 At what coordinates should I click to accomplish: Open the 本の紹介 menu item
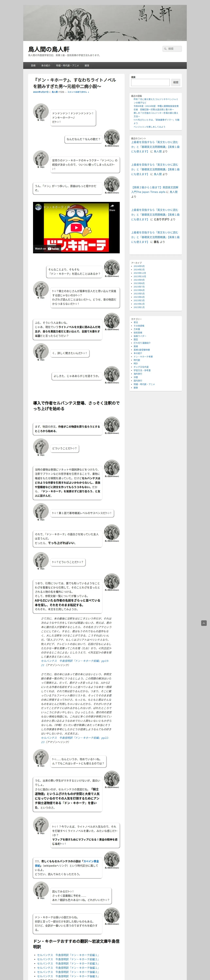(46, 65)
